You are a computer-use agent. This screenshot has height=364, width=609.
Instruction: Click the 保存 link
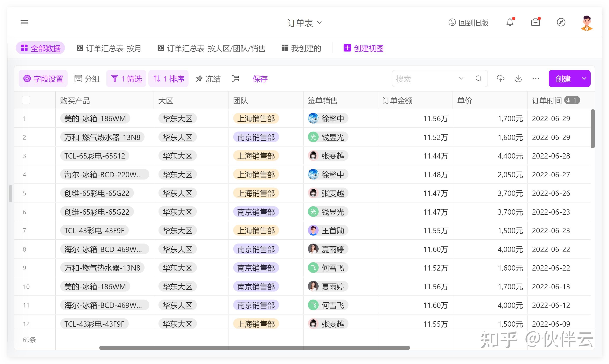click(x=260, y=79)
